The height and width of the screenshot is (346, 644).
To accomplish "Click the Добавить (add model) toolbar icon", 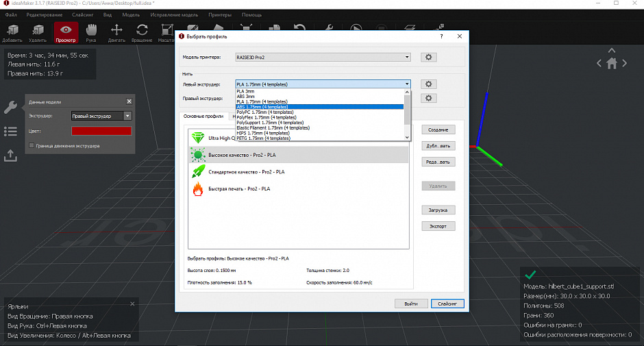I will point(12,33).
